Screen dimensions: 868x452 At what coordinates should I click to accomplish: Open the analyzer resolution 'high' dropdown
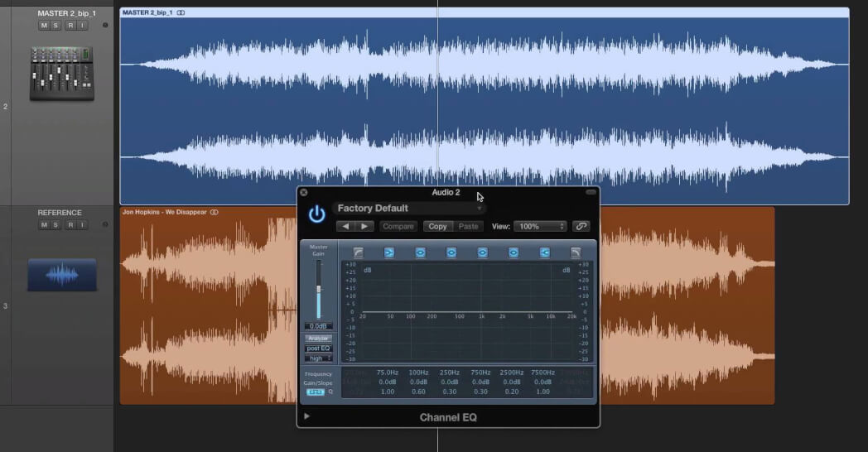tap(318, 358)
